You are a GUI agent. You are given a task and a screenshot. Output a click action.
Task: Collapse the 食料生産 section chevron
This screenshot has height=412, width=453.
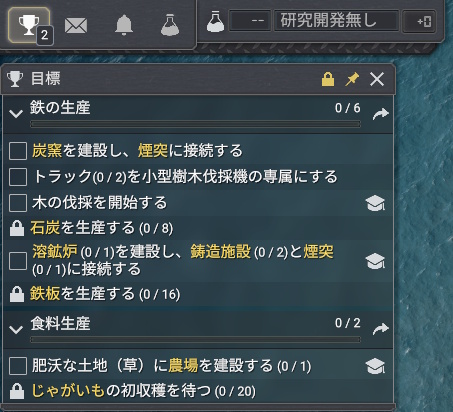pyautogui.click(x=16, y=329)
